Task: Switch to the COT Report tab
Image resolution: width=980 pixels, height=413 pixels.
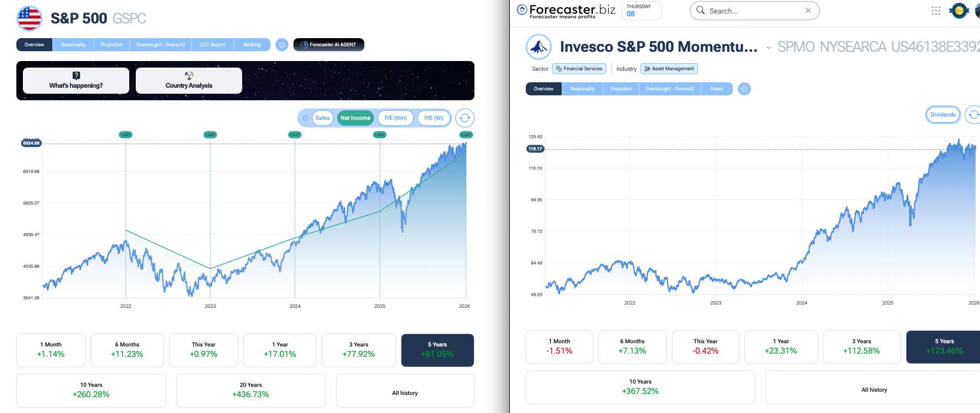Action: point(212,45)
